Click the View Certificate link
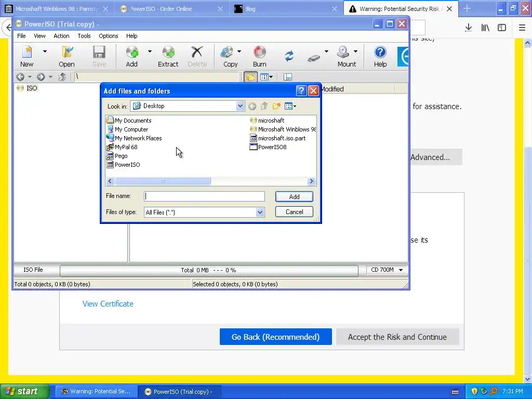Viewport: 532px width, 399px height. coord(108,304)
